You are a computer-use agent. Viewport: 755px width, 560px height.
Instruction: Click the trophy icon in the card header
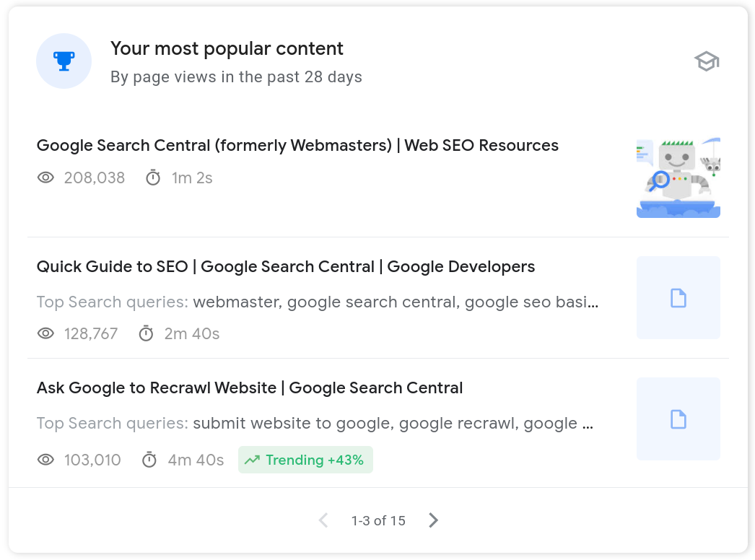[x=64, y=61]
